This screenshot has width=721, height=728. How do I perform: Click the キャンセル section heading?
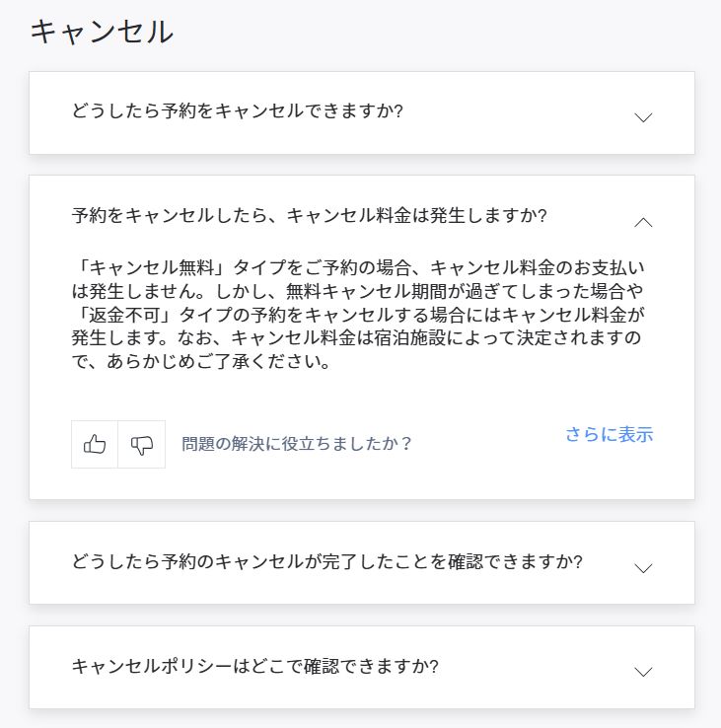click(102, 32)
